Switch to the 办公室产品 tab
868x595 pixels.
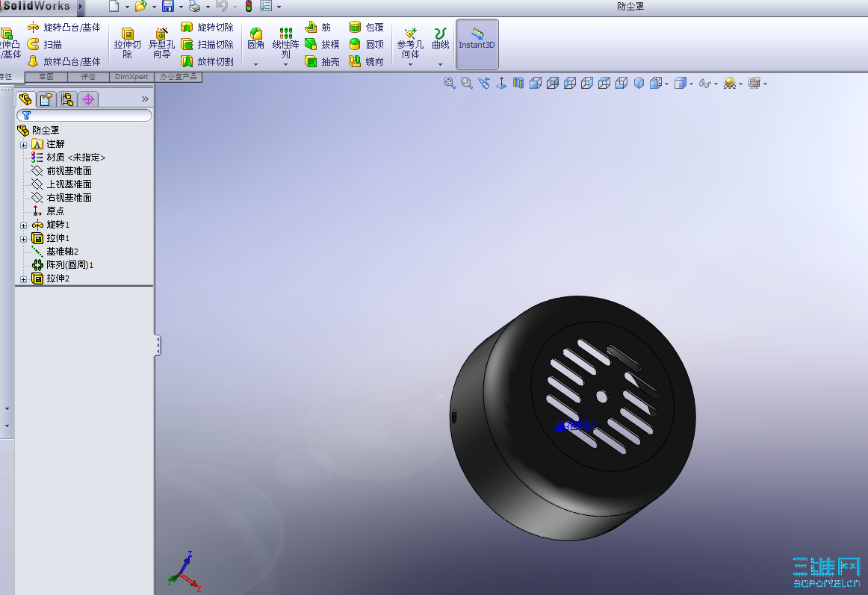point(179,77)
